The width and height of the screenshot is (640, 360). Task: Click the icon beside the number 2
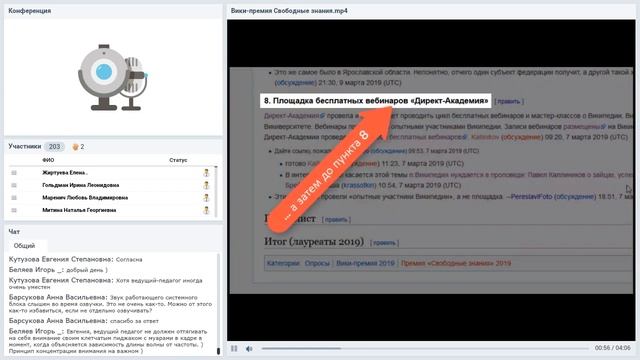tap(75, 147)
